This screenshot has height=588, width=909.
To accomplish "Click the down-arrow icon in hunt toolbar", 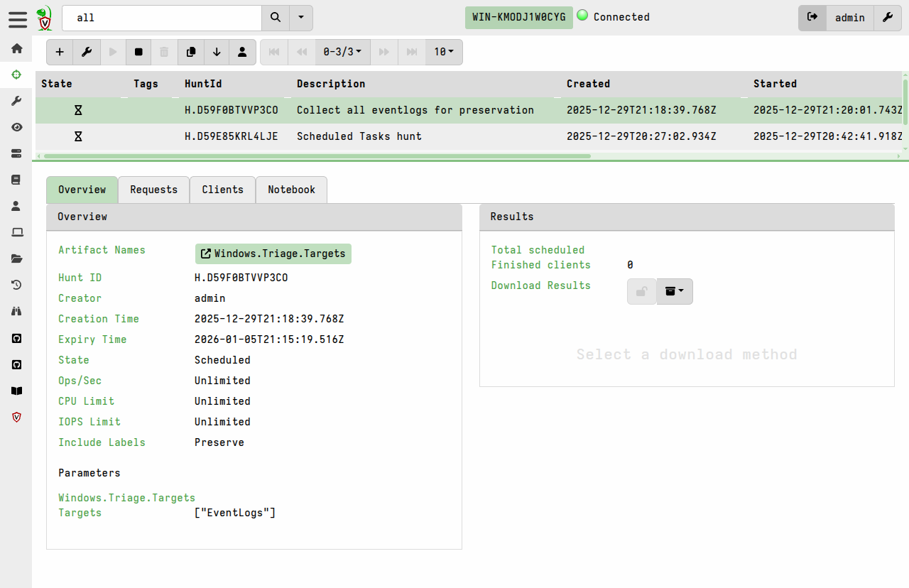I will click(x=217, y=52).
